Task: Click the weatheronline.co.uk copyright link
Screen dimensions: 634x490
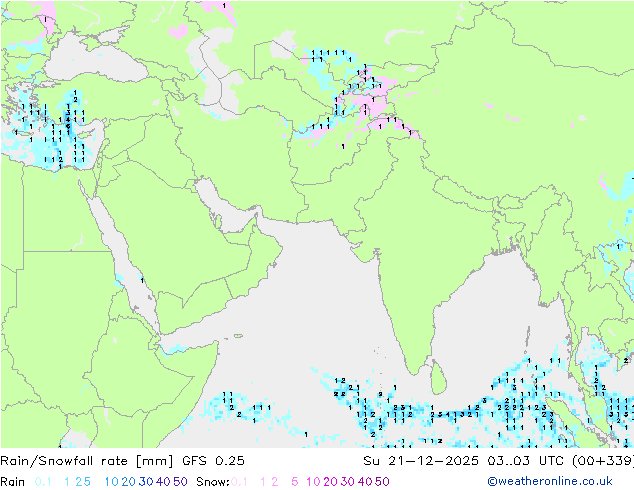Action: [x=550, y=481]
